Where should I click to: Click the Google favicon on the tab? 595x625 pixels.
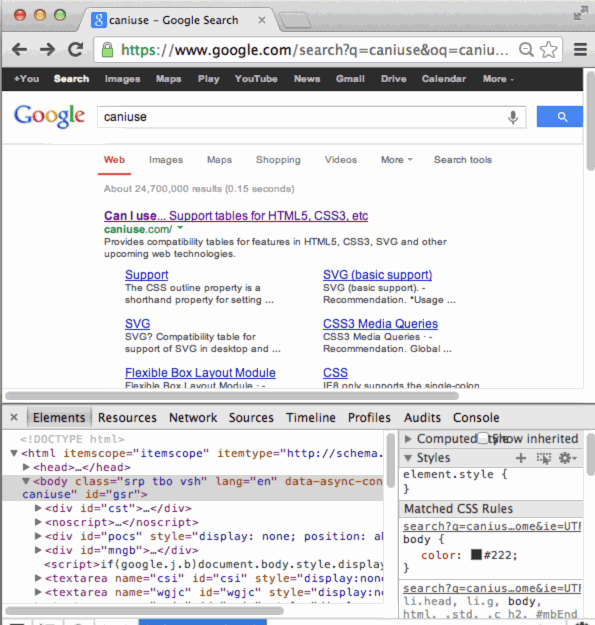[99, 20]
